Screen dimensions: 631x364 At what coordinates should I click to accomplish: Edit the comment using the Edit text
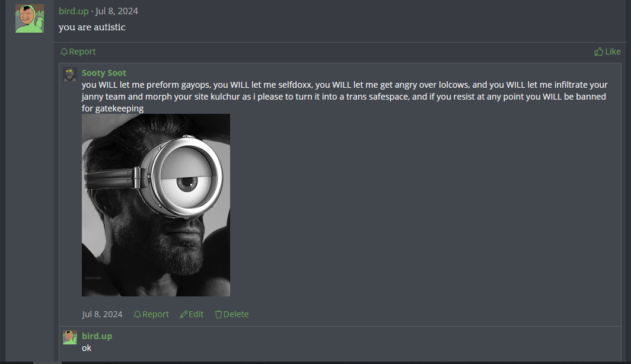[196, 314]
